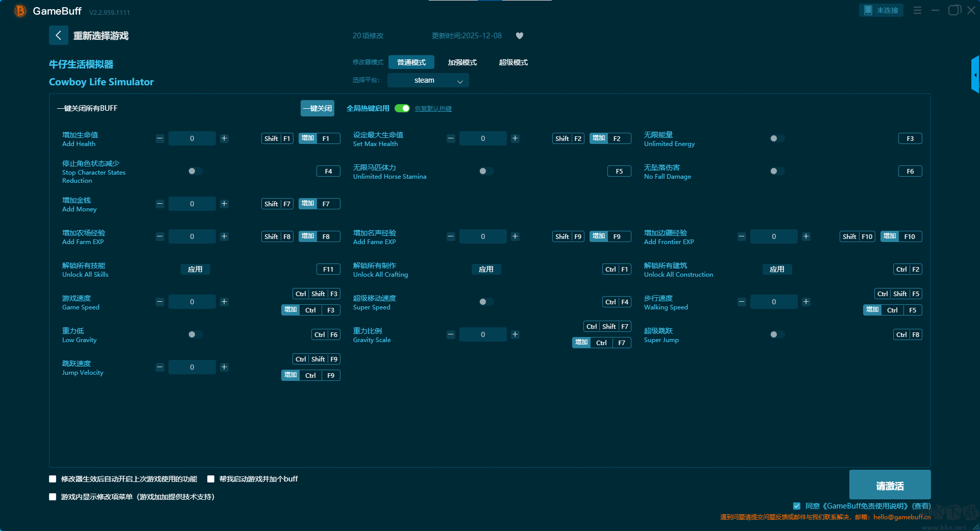Enable the Unlimited Energy toggle
The image size is (980, 531).
click(x=777, y=138)
